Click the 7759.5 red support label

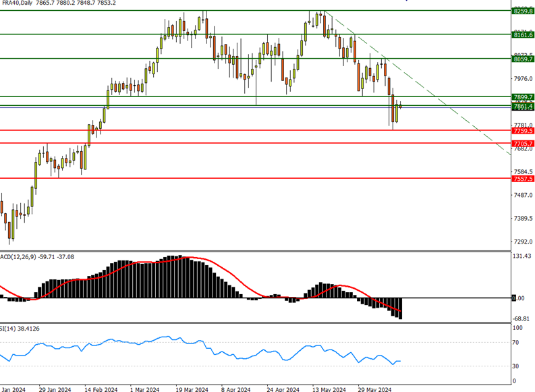tap(523, 130)
